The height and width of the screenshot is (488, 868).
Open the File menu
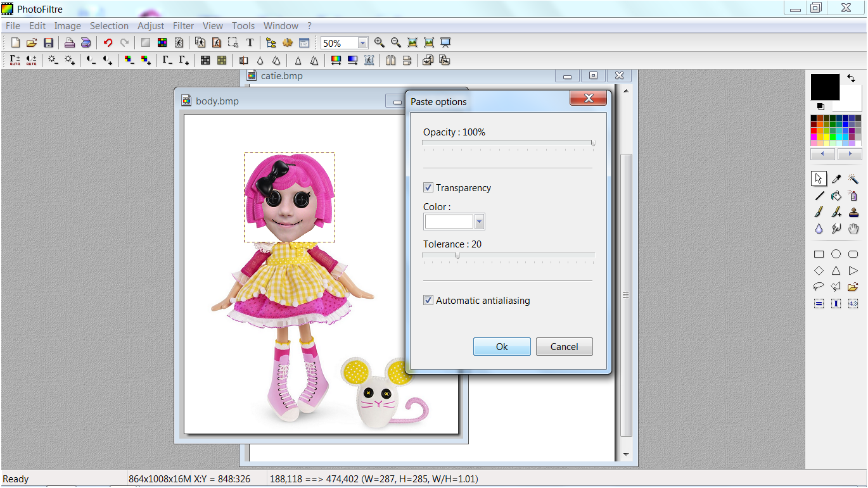pyautogui.click(x=13, y=26)
